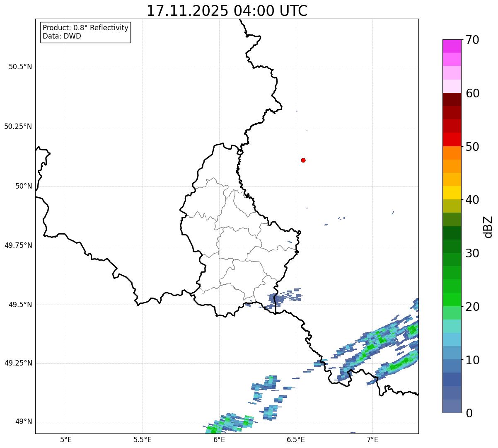Viewport: 498px width, 448px height.
Task: Click the colorbar tick value 40
Action: click(x=472, y=200)
